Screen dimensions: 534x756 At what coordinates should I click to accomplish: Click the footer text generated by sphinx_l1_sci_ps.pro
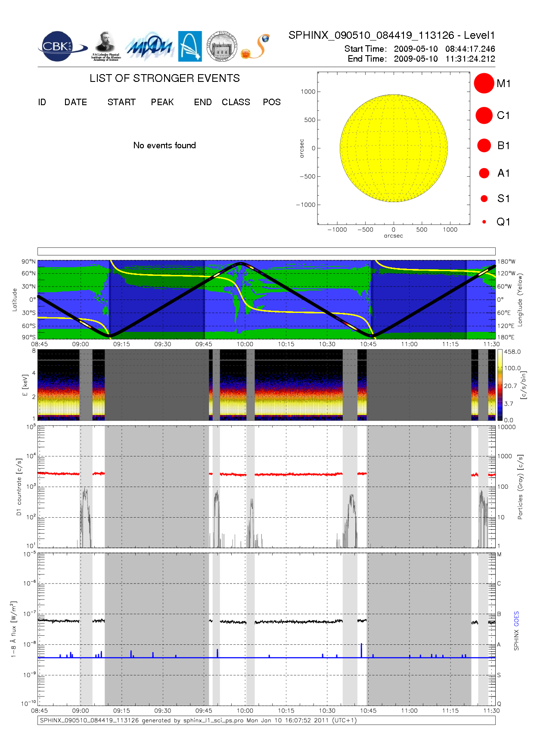[198, 720]
